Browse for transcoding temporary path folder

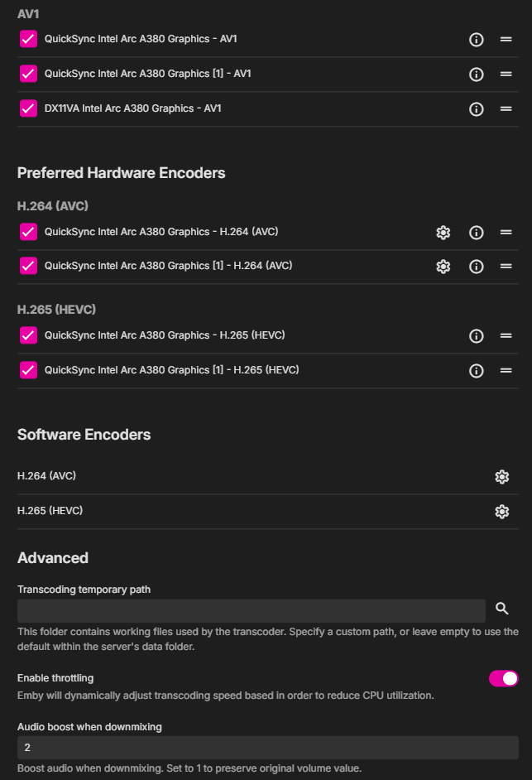tap(501, 609)
